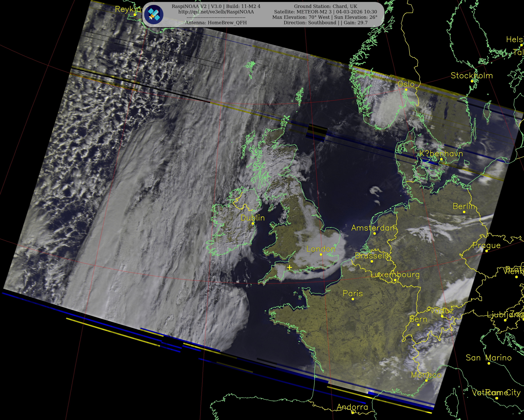Viewport: 524px width, 420px height.
Task: Click the Prague map label
Action: (486, 245)
